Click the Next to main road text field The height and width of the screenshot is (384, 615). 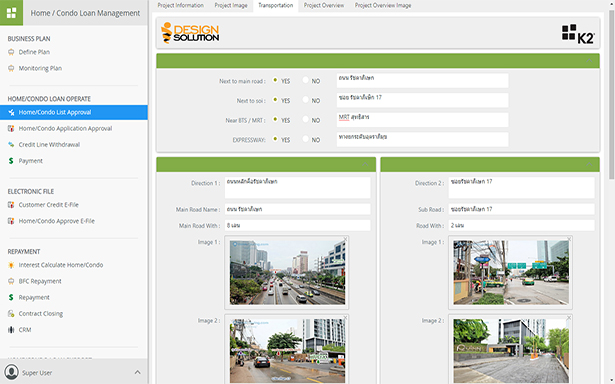click(x=422, y=81)
